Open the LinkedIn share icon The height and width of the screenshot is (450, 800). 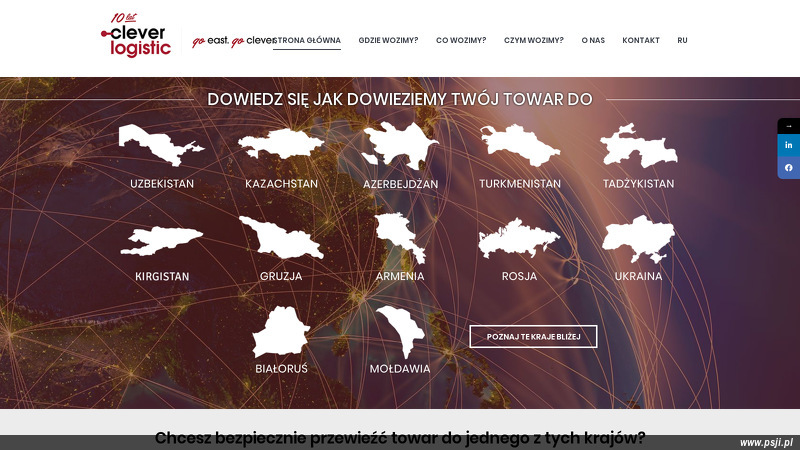click(x=788, y=145)
